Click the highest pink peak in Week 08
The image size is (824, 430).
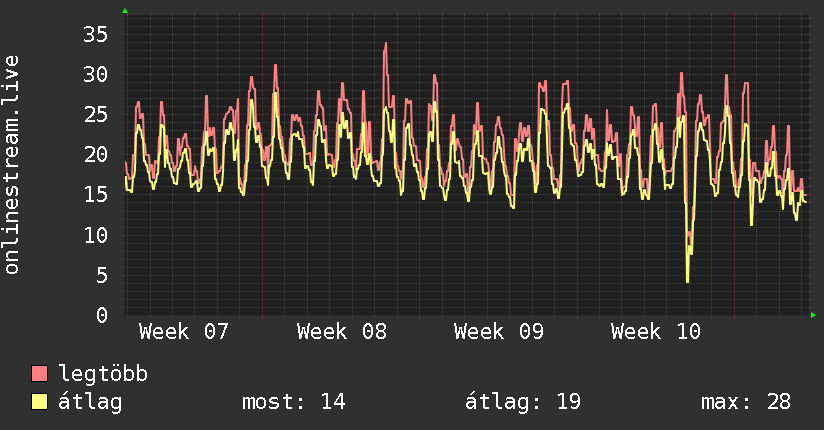coord(386,44)
